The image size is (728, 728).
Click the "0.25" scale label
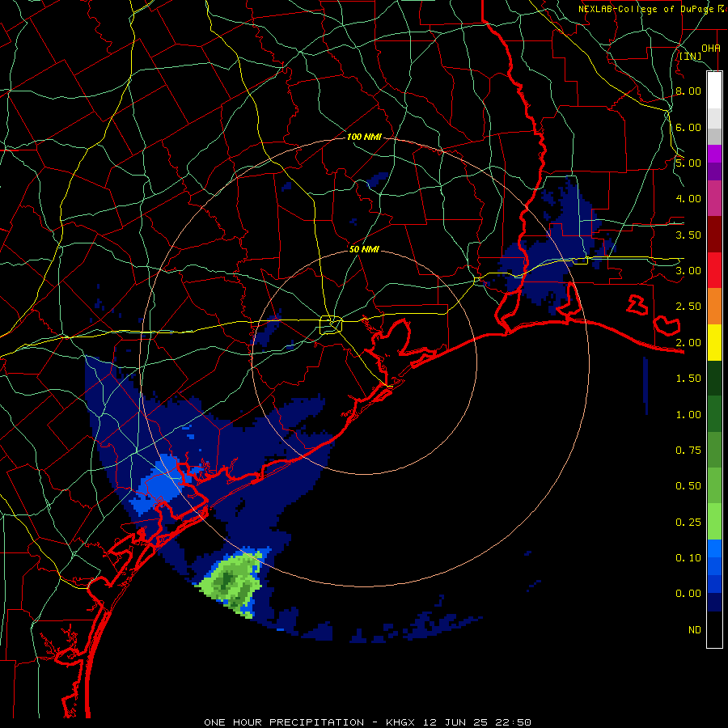point(688,523)
